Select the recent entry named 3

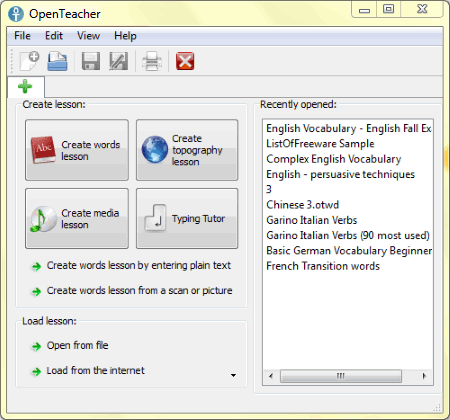(348, 189)
